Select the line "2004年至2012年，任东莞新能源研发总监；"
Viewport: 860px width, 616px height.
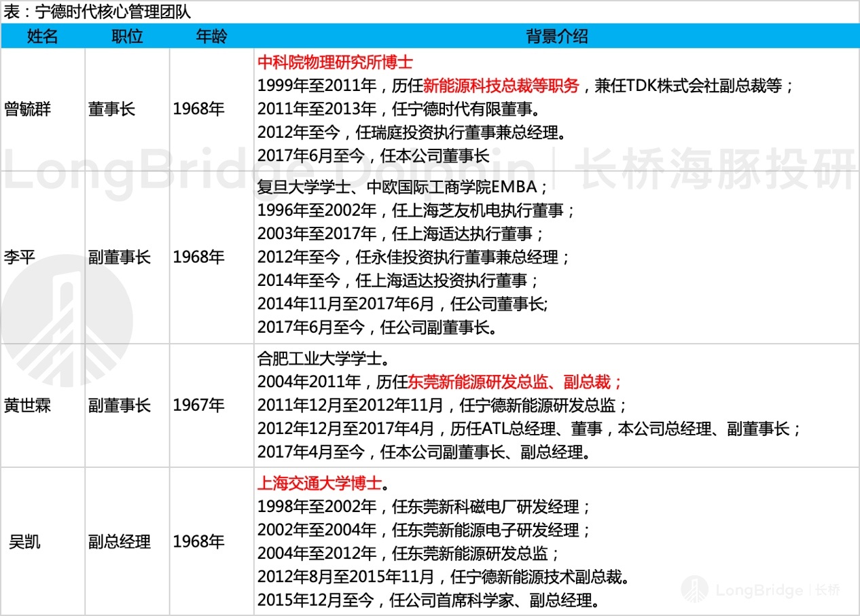tap(409, 554)
